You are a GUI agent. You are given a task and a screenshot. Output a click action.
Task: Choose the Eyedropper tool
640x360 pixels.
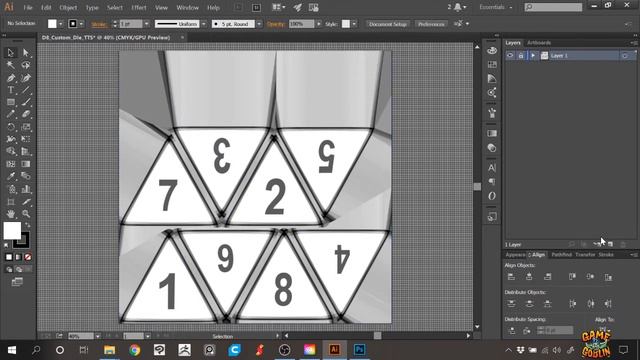coord(11,176)
